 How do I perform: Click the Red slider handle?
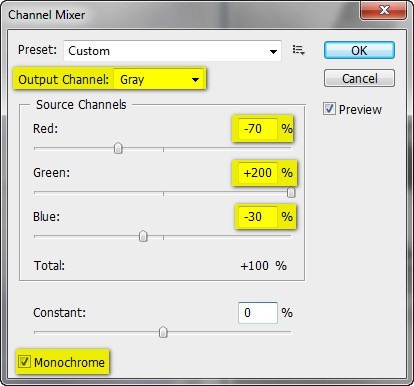click(118, 148)
